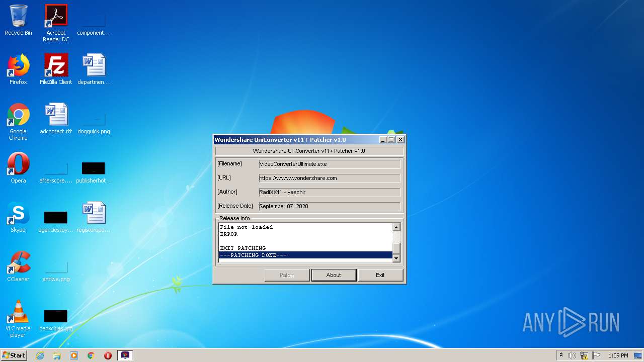The height and width of the screenshot is (362, 644).
Task: Select the 'ERROR' log line
Action: point(228,234)
